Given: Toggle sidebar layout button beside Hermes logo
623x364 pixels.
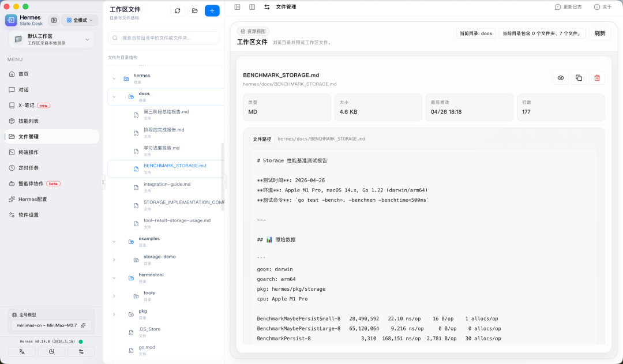Looking at the screenshot, I should click(54, 20).
